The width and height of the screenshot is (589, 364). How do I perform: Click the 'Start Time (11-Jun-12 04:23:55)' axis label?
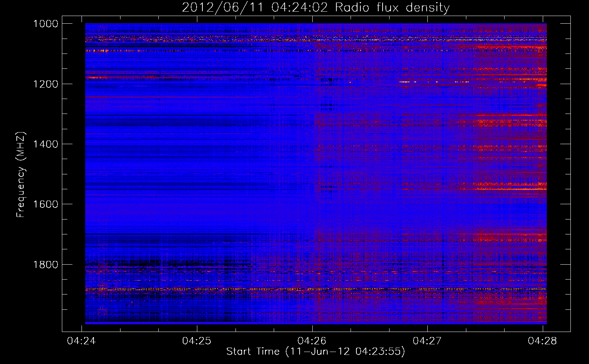316,351
